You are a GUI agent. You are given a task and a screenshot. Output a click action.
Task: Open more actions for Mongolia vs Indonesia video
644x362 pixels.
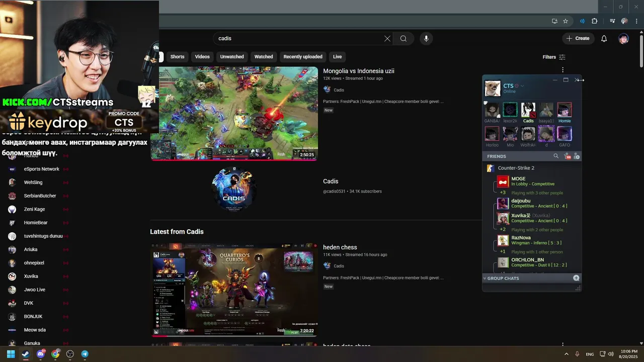pyautogui.click(x=562, y=70)
